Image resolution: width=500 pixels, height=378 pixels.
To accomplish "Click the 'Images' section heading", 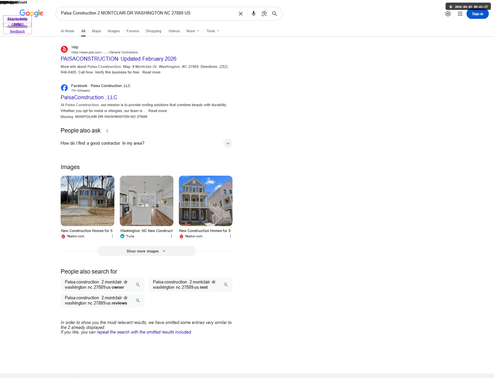I will point(70,167).
